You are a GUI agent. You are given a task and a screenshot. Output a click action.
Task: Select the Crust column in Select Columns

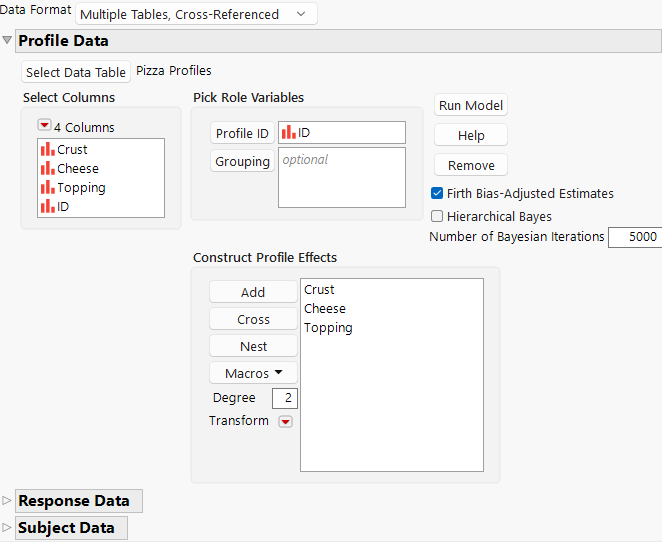pos(72,149)
